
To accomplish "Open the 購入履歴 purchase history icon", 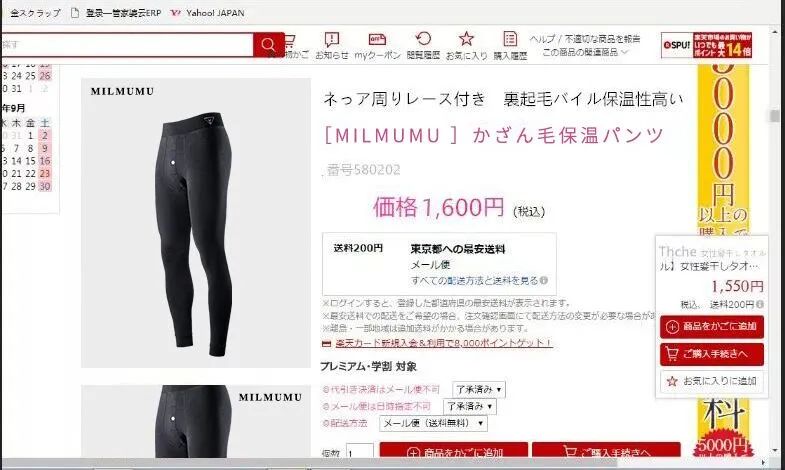I will 510,46.
